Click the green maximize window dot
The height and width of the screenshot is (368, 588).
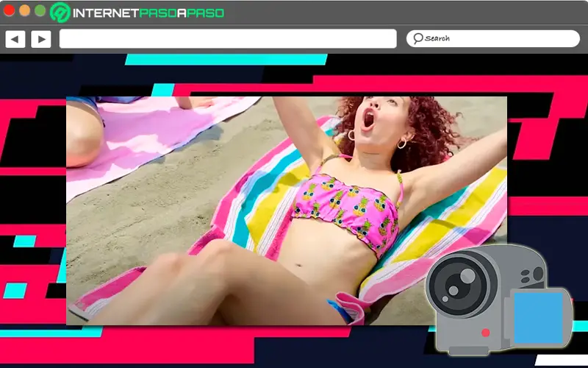[40, 10]
